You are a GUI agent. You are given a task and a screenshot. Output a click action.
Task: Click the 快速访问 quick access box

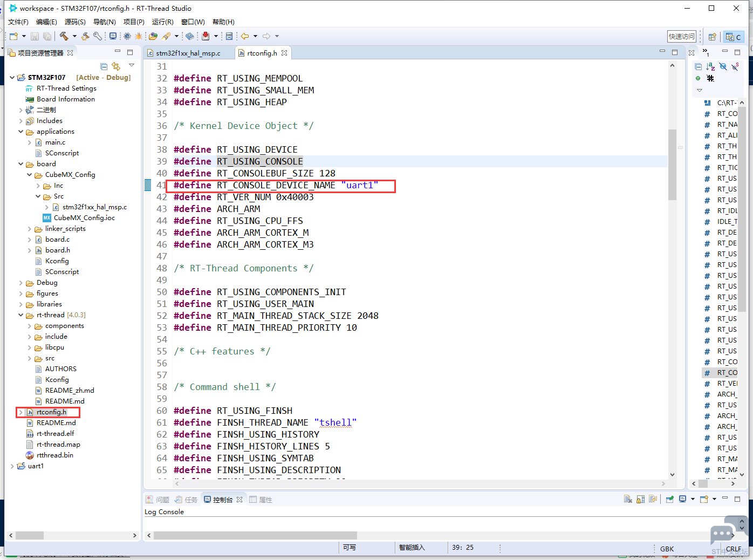[x=682, y=36]
